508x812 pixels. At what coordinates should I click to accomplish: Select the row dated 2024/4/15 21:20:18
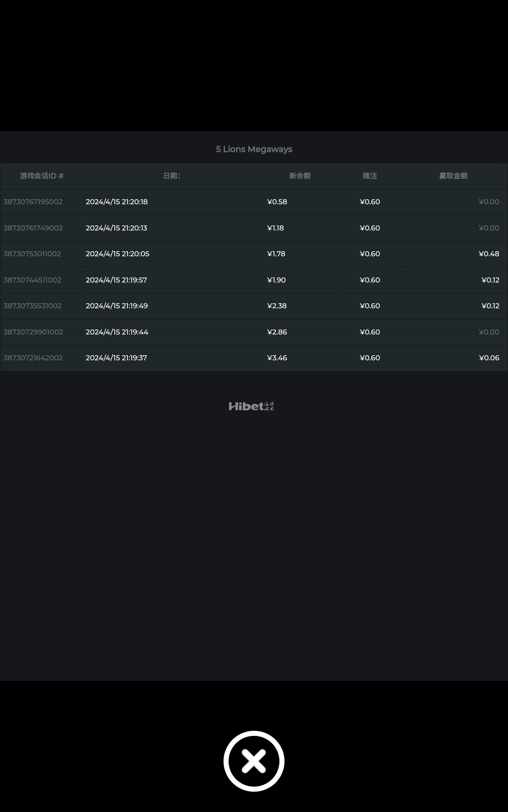[254, 202]
